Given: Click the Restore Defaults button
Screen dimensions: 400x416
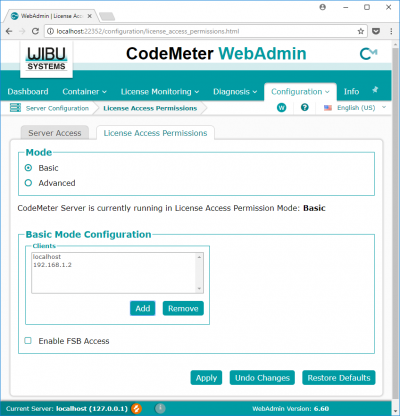Looking at the screenshot, I should tap(339, 378).
